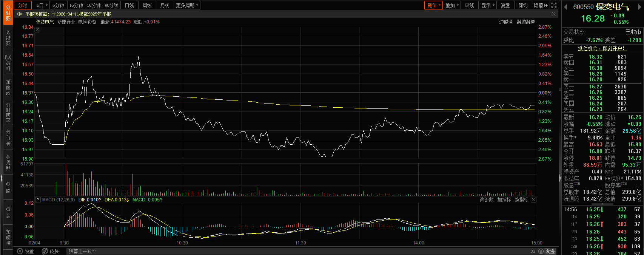
Task: Select the 15分钟 chart period
Action: tap(76, 5)
